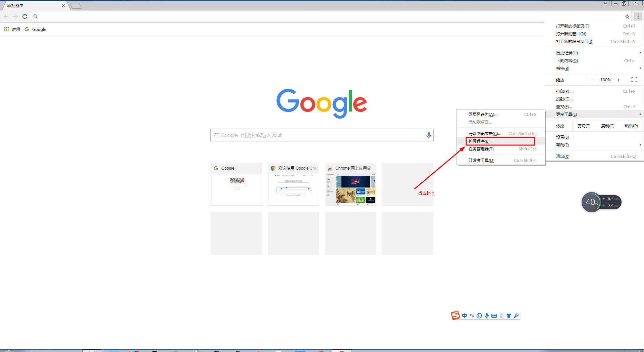Click the 剪切(T) button
The width and height of the screenshot is (644, 352).
coord(584,126)
